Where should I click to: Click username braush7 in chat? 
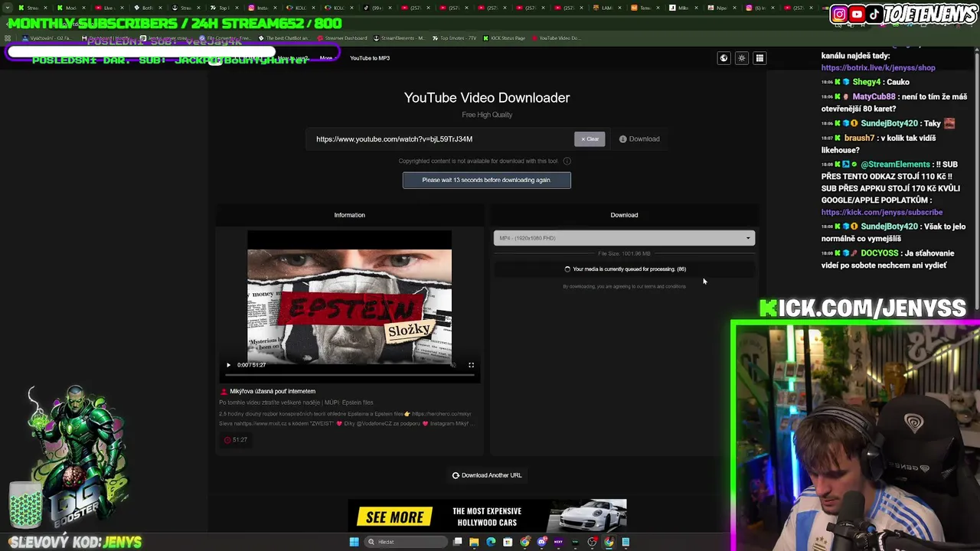coord(859,138)
